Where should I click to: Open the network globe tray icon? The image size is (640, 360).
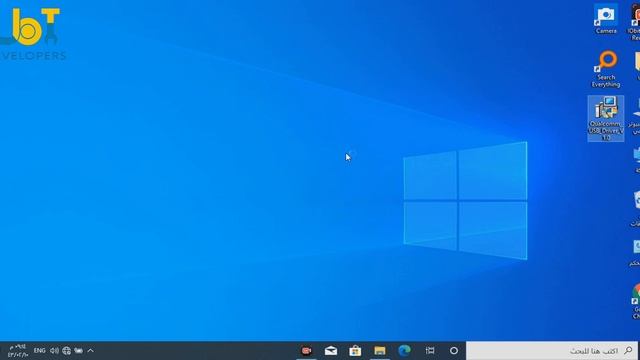coord(67,351)
